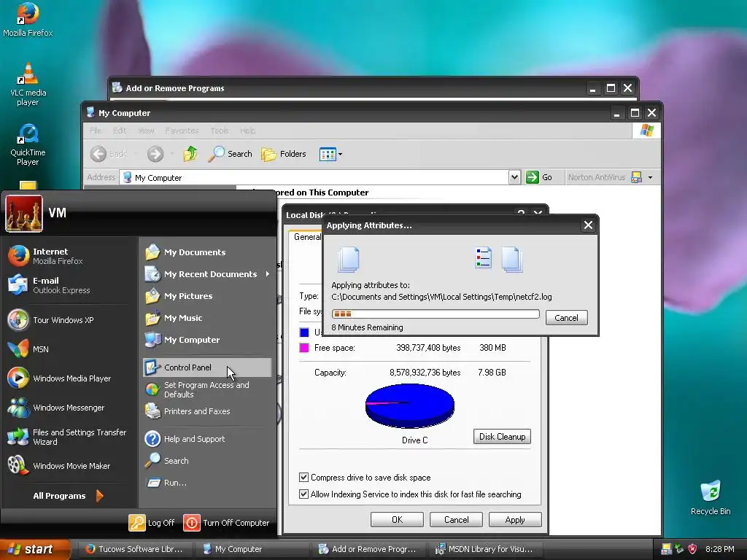747x560 pixels.
Task: Open the Tools menu in My Computer
Action: tap(219, 131)
